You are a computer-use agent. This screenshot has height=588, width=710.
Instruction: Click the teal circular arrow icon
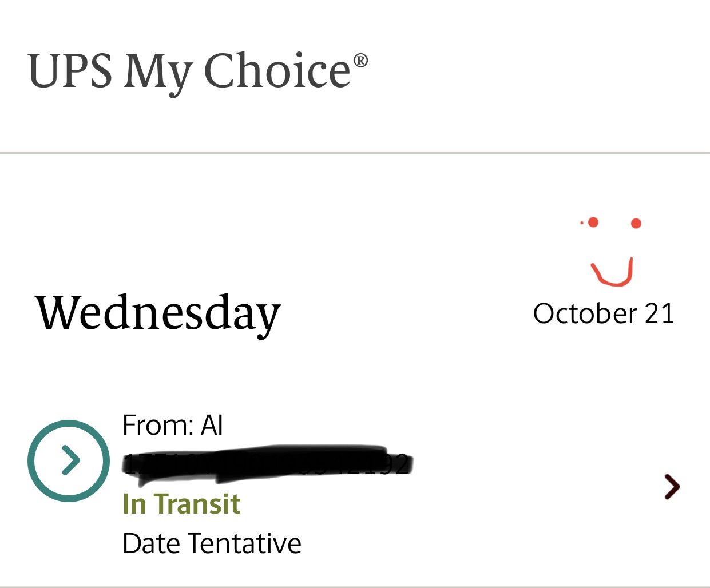click(x=69, y=461)
